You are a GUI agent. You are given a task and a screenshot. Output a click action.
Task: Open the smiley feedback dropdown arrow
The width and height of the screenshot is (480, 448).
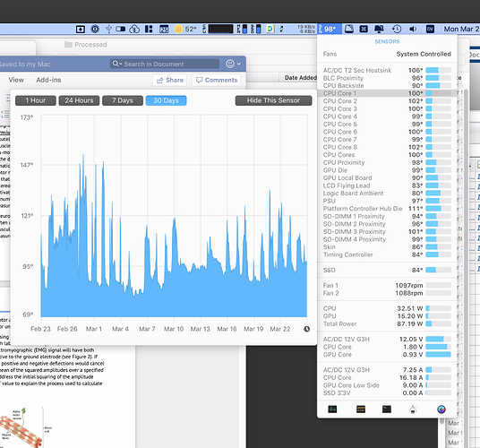click(x=239, y=64)
